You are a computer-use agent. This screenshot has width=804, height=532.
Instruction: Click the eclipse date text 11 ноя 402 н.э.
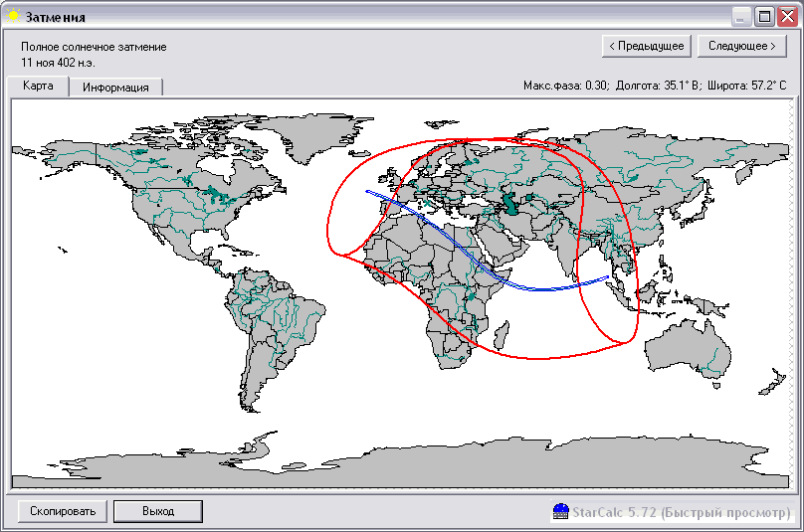pyautogui.click(x=58, y=63)
